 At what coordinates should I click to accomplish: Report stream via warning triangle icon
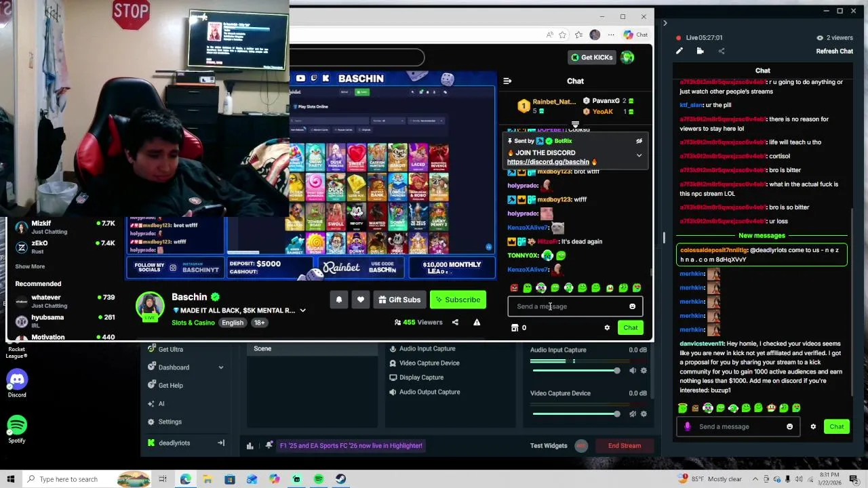477,323
